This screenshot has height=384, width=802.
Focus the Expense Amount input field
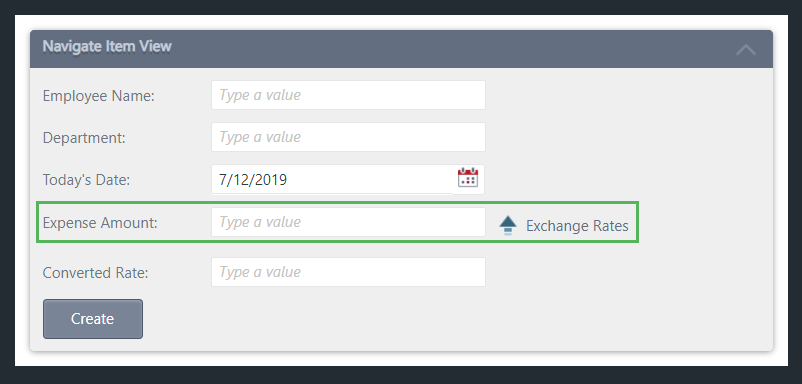pos(348,222)
